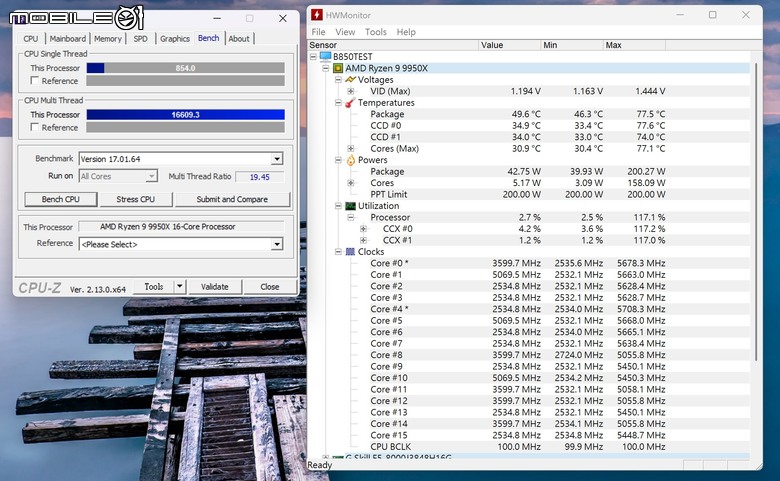Collapse the Temperatures node

pos(338,102)
